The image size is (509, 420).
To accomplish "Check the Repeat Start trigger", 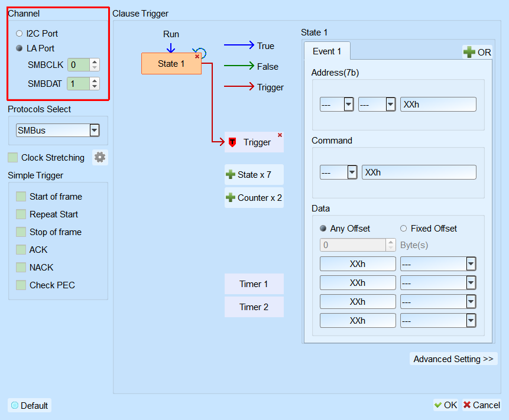I will click(21, 214).
